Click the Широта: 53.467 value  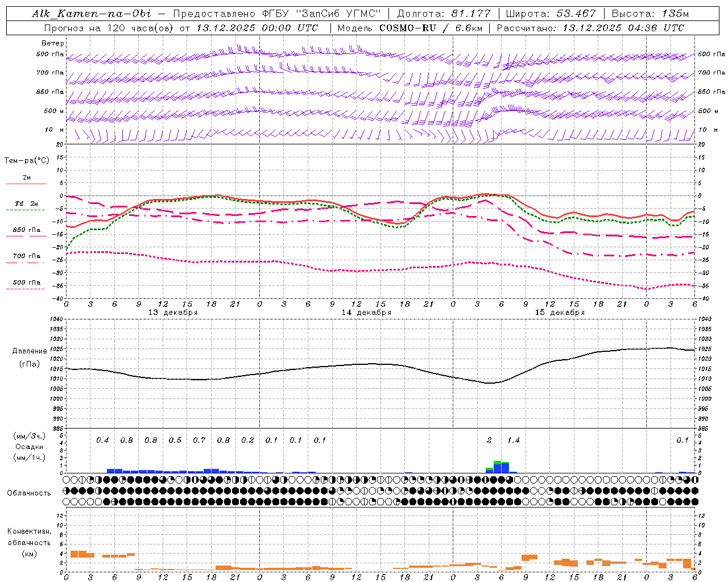[x=551, y=14]
